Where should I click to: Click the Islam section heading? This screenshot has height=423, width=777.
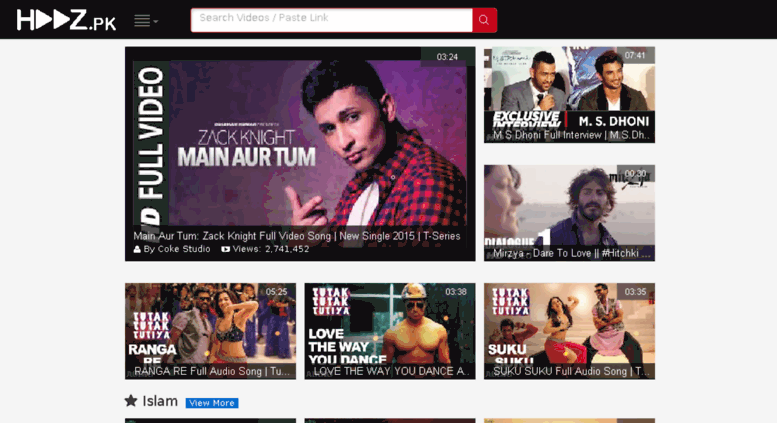point(160,401)
